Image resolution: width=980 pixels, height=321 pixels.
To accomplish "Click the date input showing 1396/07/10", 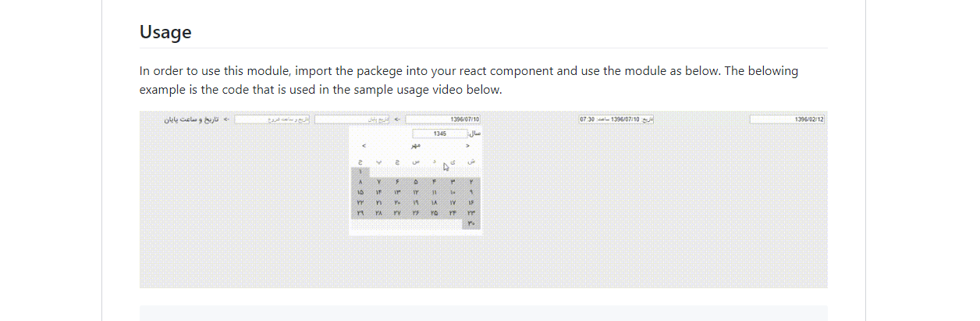I will (443, 119).
